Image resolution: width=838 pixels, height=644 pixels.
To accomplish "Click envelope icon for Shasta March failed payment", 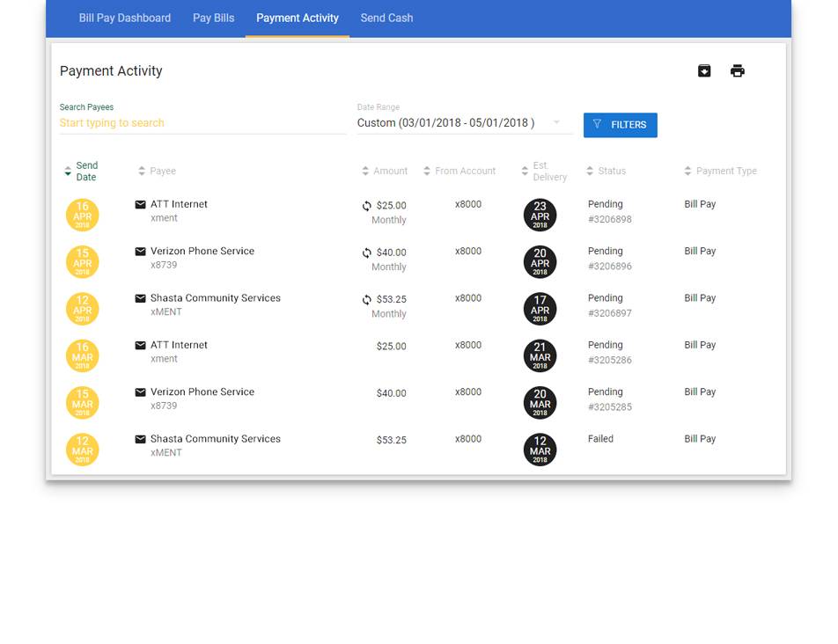I will coord(140,440).
